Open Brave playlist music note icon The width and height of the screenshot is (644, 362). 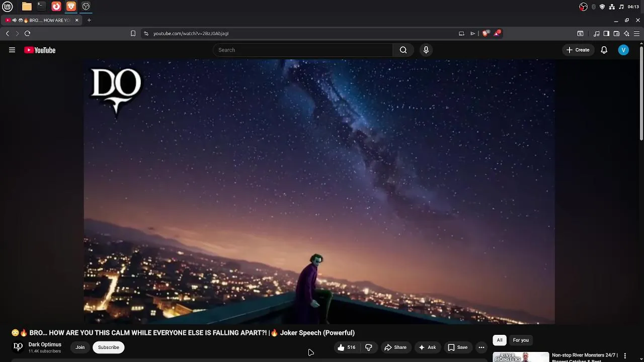point(596,34)
